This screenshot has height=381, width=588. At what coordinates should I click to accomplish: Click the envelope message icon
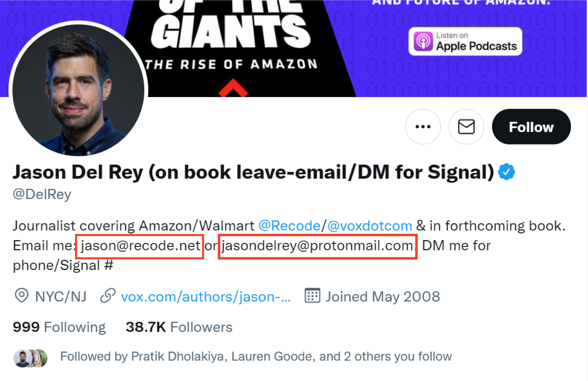(x=466, y=127)
